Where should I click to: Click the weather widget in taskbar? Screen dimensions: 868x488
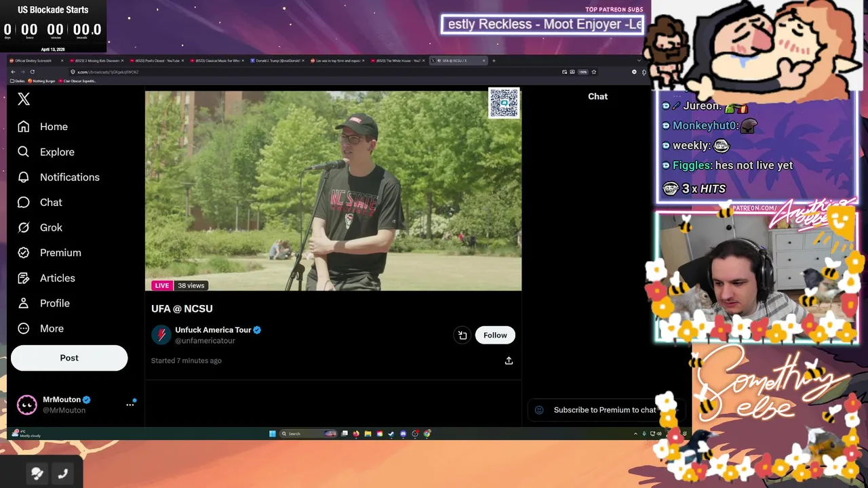pyautogui.click(x=27, y=434)
